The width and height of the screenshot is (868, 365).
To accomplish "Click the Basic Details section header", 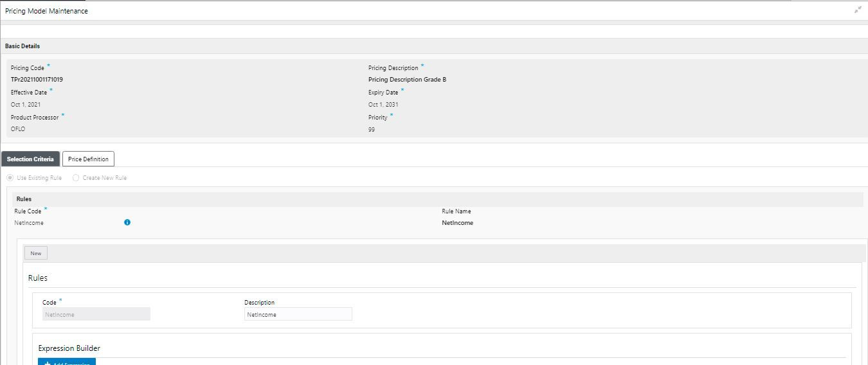I will click(x=434, y=46).
